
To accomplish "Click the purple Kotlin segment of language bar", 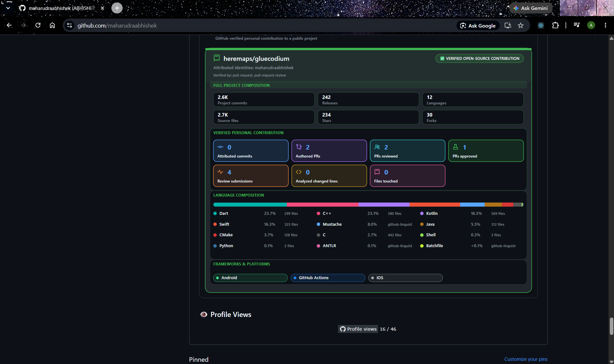I will pos(384,205).
